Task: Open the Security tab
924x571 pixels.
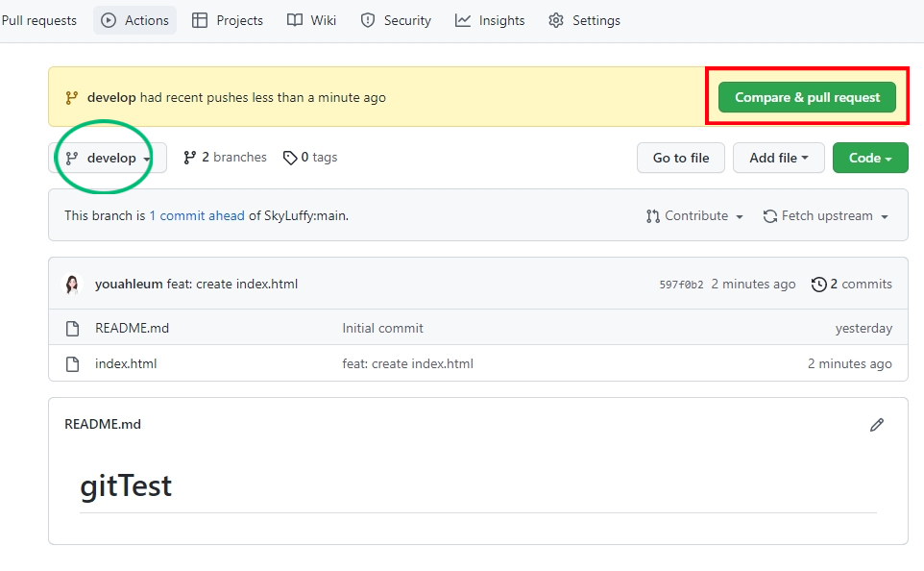Action: 396,20
